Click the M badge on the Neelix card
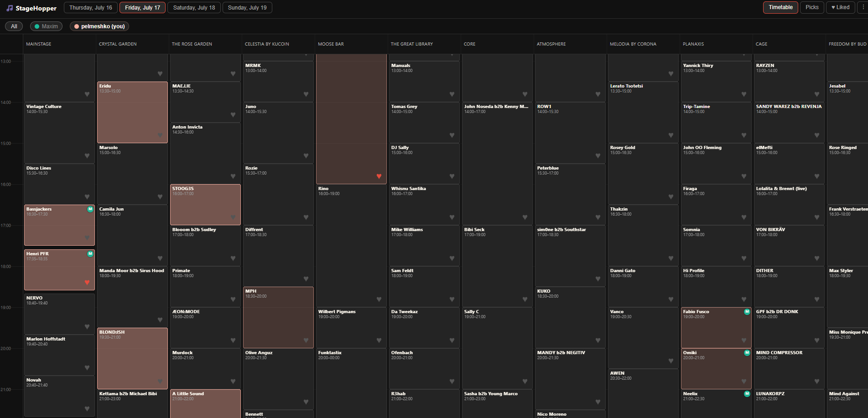The image size is (868, 418). pyautogui.click(x=747, y=394)
